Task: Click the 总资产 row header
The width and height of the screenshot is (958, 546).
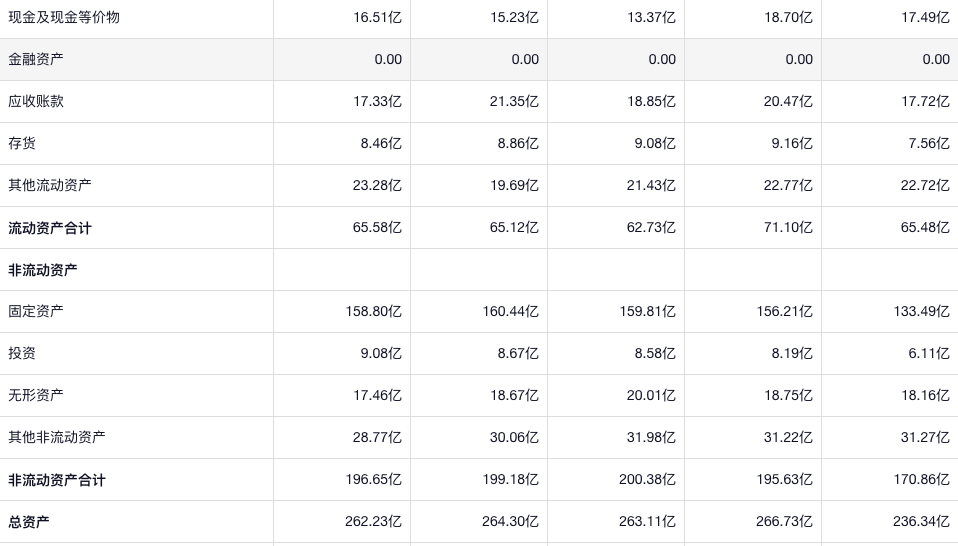Action: coord(29,522)
